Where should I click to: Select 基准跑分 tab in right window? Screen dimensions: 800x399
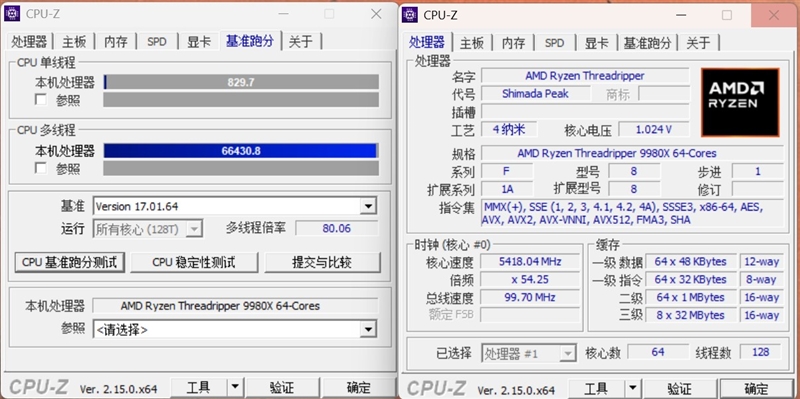coord(647,43)
